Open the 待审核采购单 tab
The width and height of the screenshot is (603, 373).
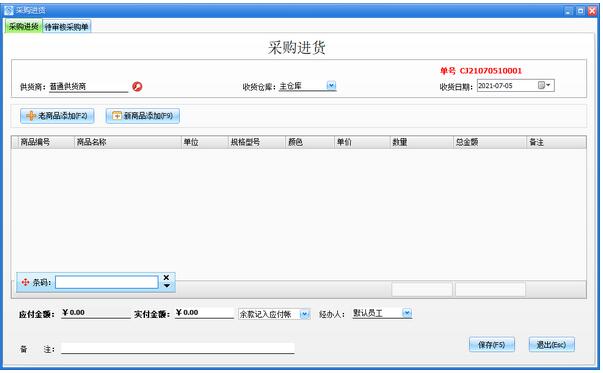coord(67,27)
